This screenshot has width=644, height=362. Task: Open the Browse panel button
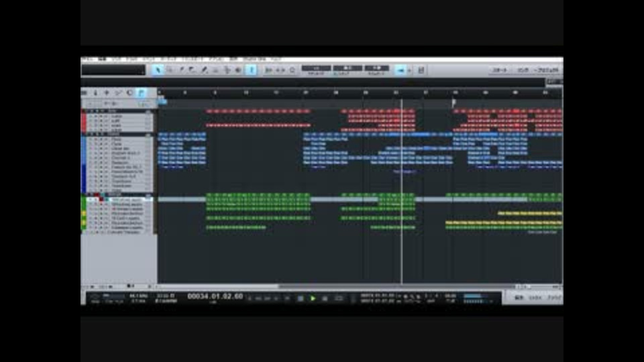click(x=553, y=298)
